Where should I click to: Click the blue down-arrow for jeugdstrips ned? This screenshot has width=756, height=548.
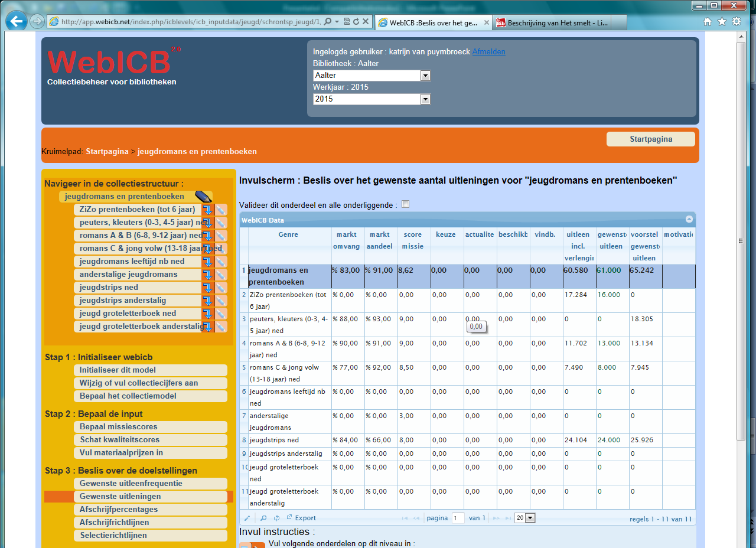[207, 288]
